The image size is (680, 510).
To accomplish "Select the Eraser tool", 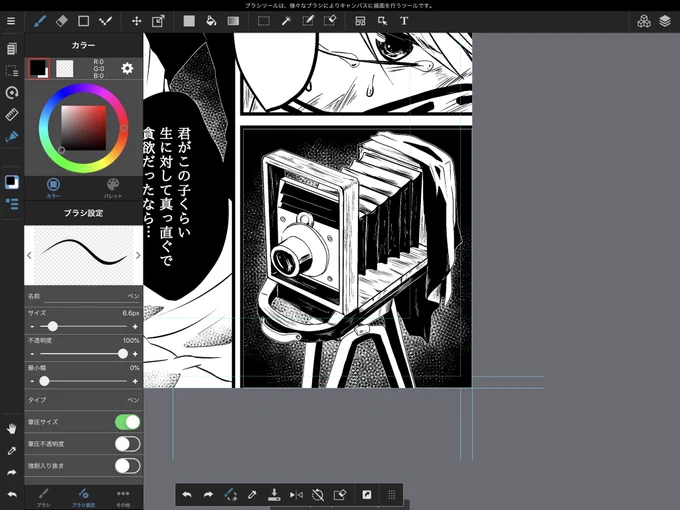I will (62, 21).
